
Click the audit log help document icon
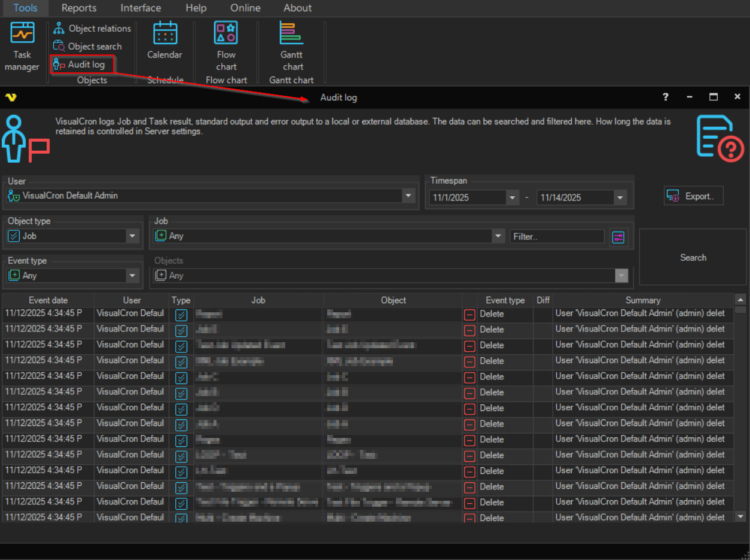click(x=720, y=139)
